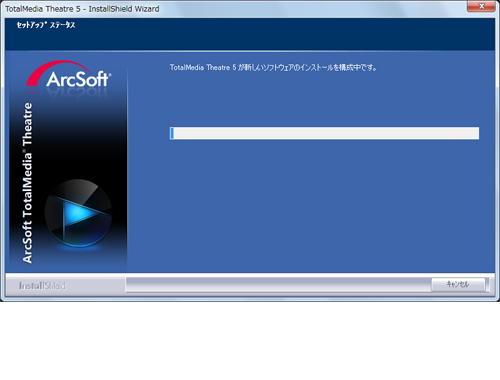Image resolution: width=500 pixels, height=380 pixels.
Task: Click the セットアップ ステータス header text
Action: tap(46, 25)
